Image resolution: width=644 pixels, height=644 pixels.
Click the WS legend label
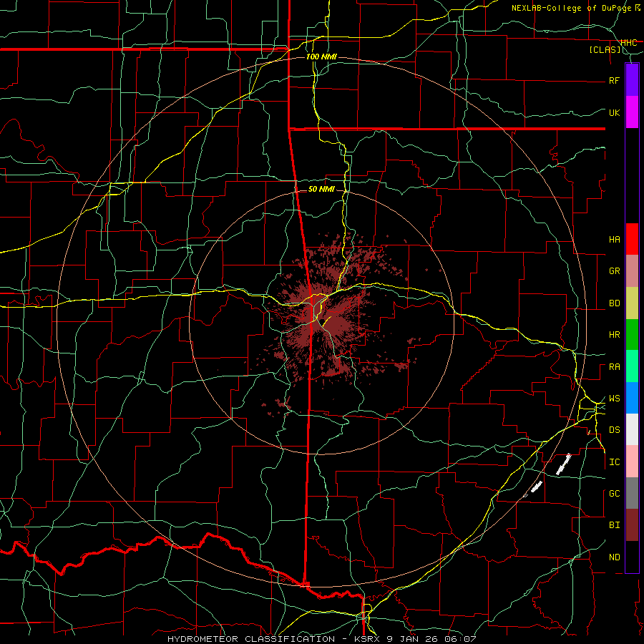coord(615,399)
